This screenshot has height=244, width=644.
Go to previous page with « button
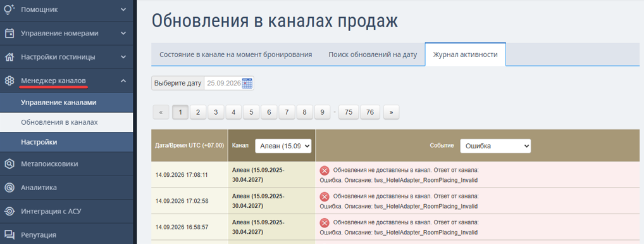click(161, 112)
